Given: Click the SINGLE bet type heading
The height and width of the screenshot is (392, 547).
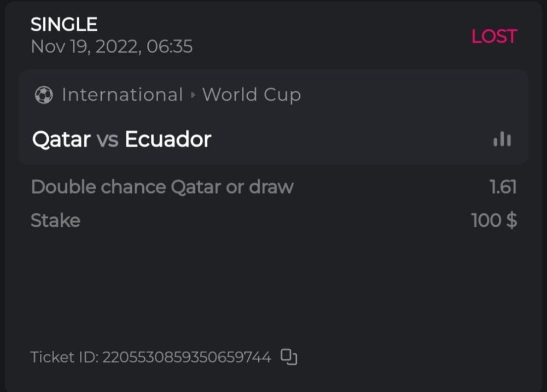Looking at the screenshot, I should click(x=64, y=24).
